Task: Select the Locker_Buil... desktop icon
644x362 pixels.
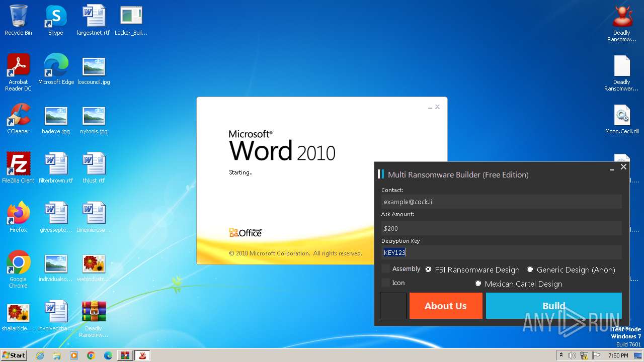Action: pyautogui.click(x=131, y=20)
